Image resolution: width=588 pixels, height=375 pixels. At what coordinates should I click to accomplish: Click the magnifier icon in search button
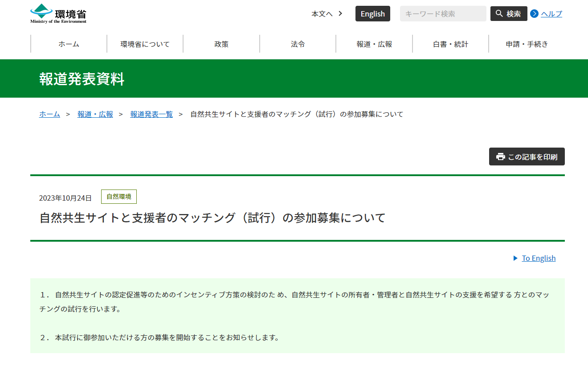[499, 13]
